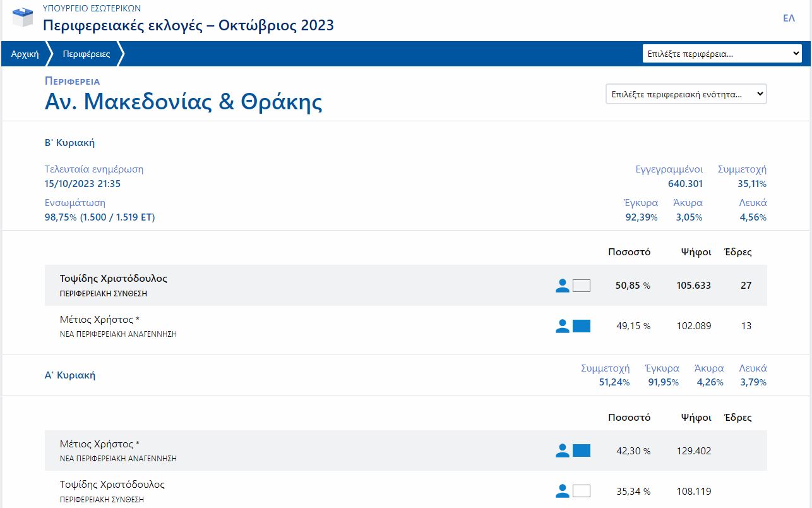Click the vote count 108.119
The width and height of the screenshot is (812, 508).
click(693, 492)
